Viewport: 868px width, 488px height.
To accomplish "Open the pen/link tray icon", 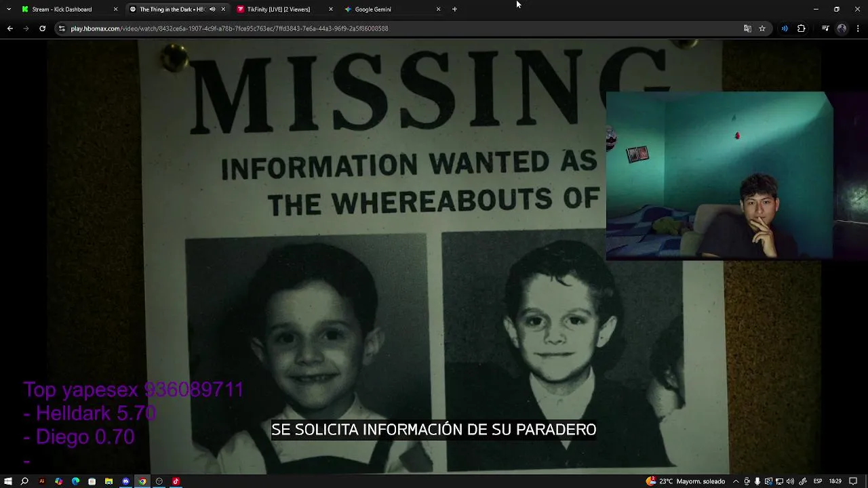I will [803, 481].
